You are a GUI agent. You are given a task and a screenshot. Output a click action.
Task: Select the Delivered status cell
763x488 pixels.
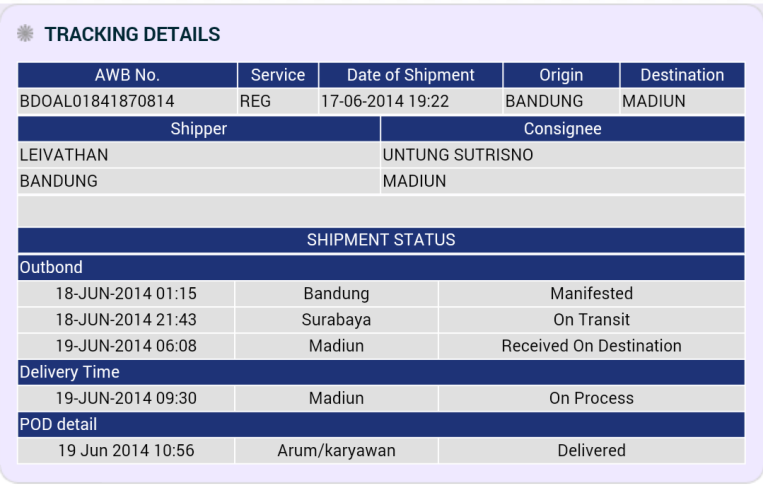click(x=591, y=451)
